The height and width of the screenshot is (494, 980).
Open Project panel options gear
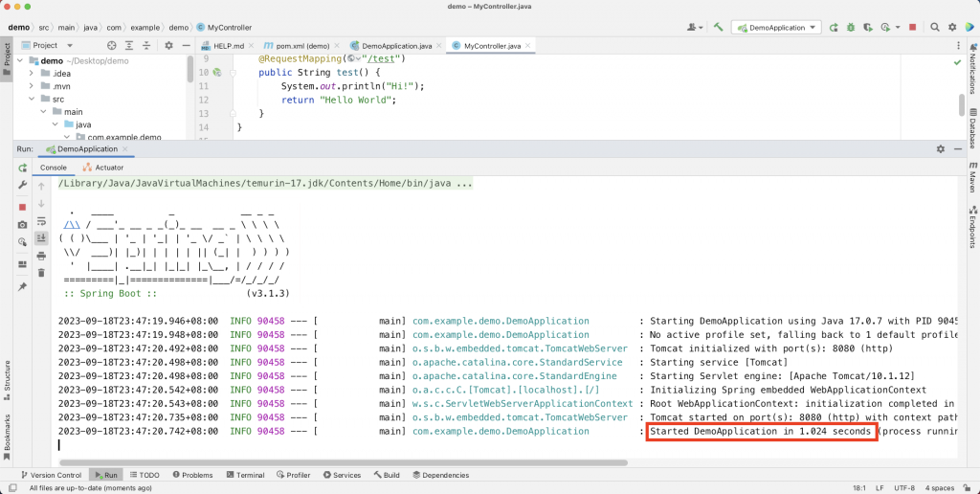(x=168, y=45)
